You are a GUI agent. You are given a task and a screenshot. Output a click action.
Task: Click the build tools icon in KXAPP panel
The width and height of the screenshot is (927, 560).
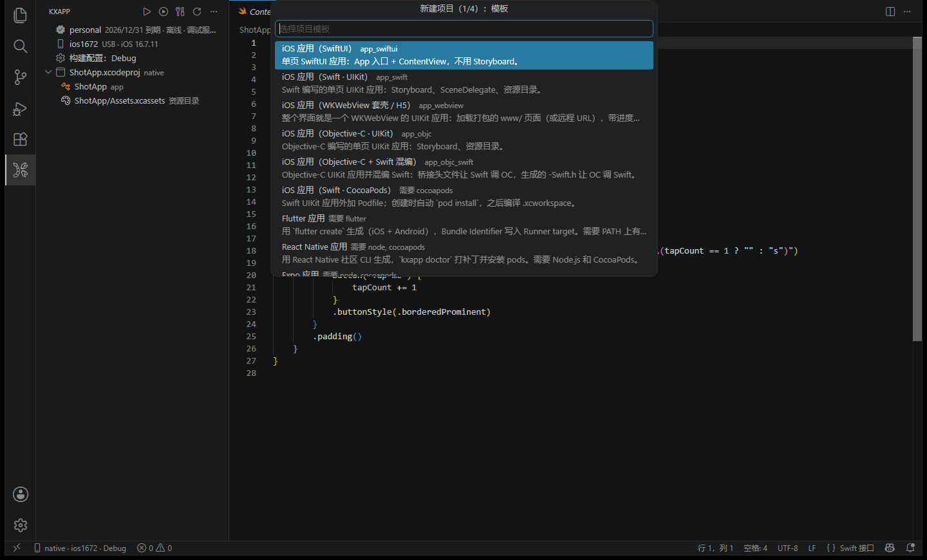180,12
